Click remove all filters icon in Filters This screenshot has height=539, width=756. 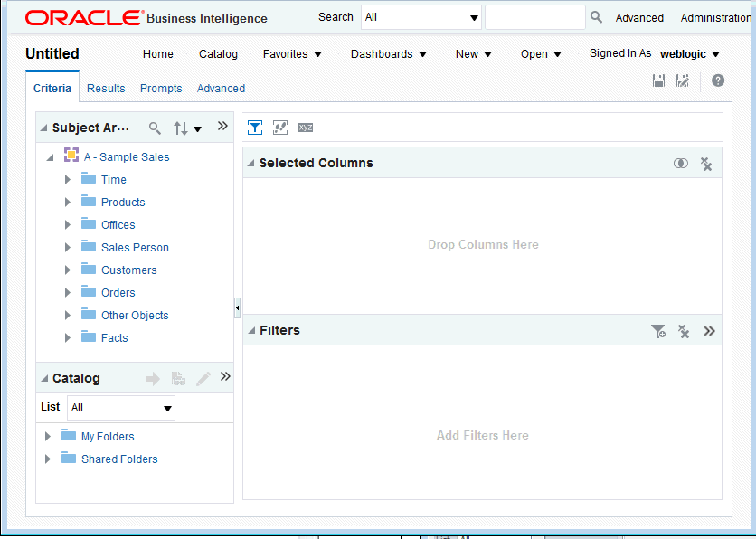pyautogui.click(x=684, y=331)
